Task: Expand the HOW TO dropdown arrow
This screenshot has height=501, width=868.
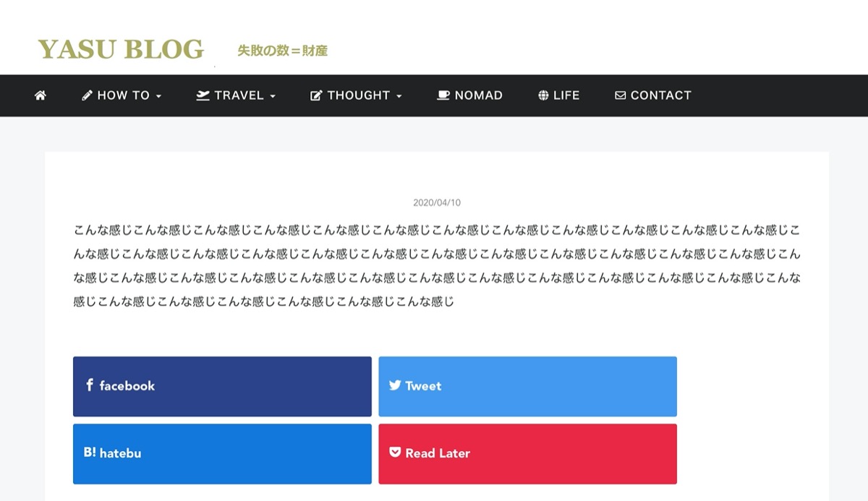Action: pyautogui.click(x=158, y=96)
